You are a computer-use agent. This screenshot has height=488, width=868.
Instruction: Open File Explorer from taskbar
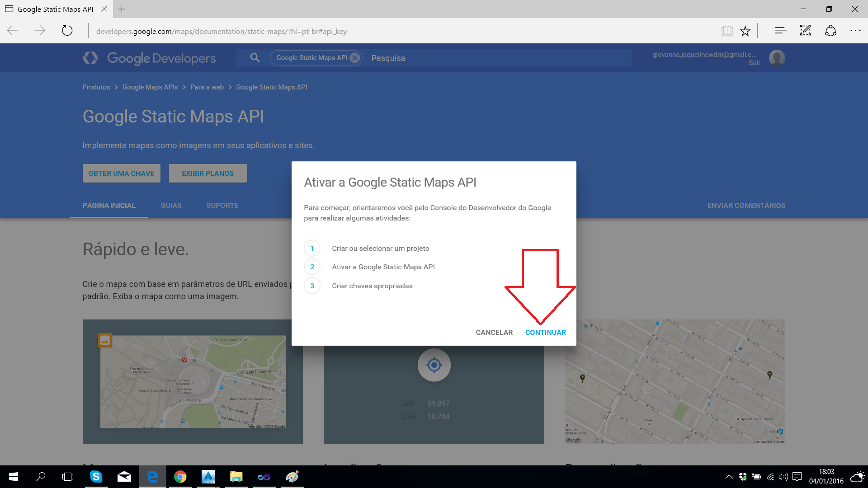(236, 477)
